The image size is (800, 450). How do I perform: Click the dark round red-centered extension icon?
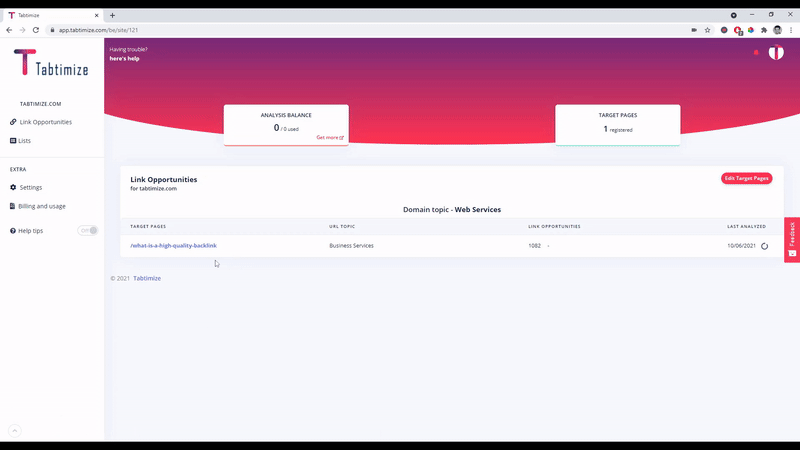[724, 30]
